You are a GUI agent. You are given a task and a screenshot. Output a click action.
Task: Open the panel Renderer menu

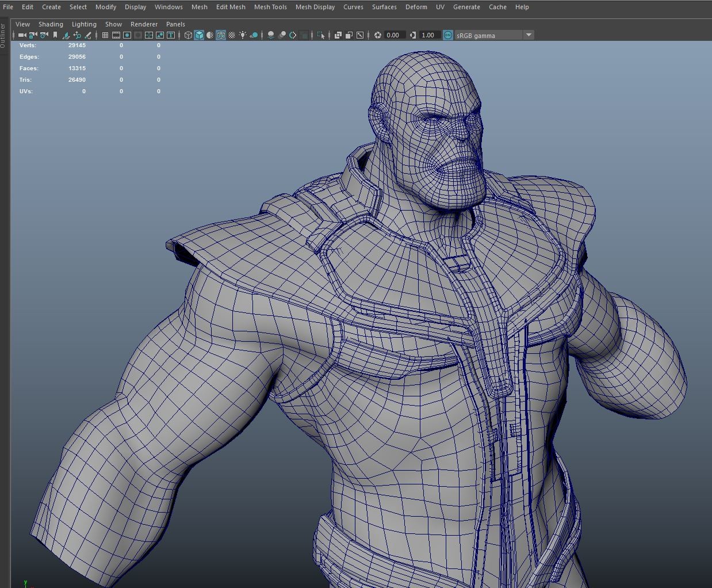pyautogui.click(x=144, y=24)
